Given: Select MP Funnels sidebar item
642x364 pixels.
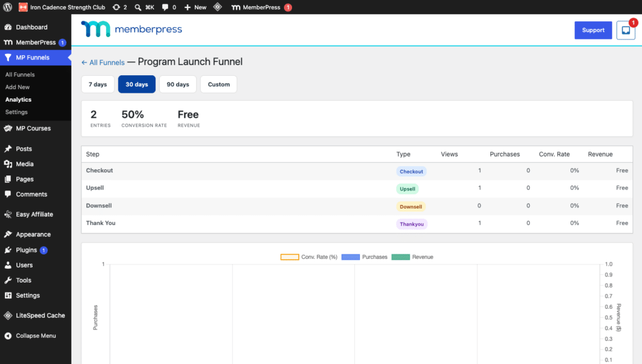Looking at the screenshot, I should (36, 57).
